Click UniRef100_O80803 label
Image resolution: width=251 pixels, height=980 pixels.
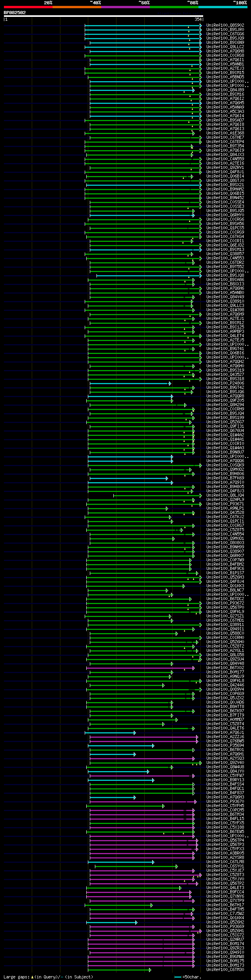[225, 543]
